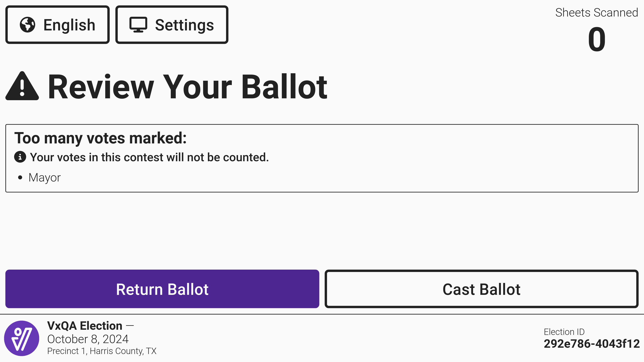This screenshot has width=644, height=362.
Task: Click the Election ID label
Action: click(x=564, y=332)
